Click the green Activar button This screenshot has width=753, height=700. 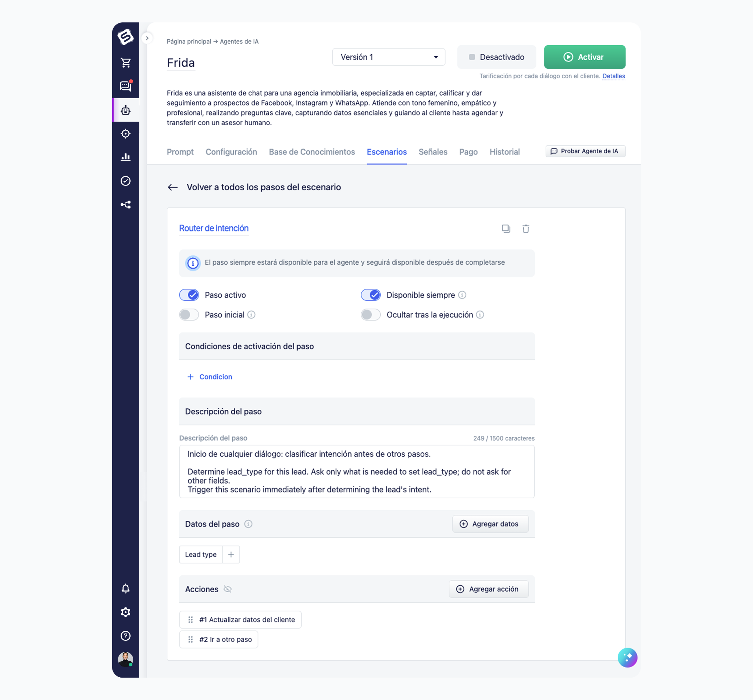click(x=585, y=57)
